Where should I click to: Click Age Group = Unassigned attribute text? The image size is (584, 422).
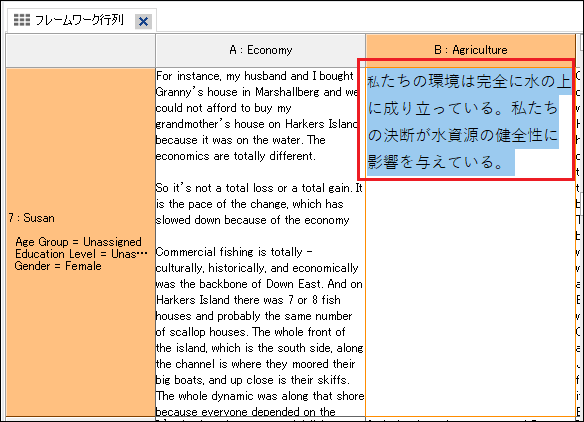click(78, 242)
